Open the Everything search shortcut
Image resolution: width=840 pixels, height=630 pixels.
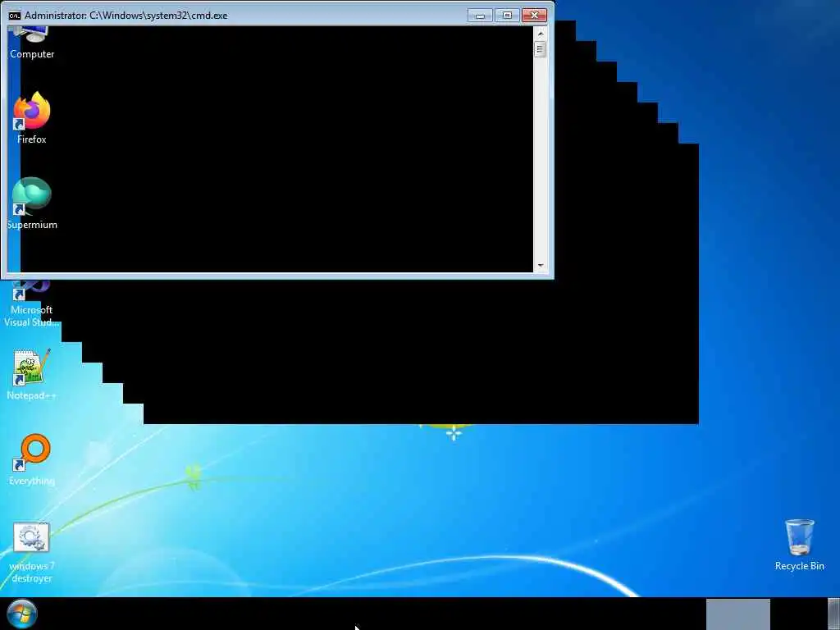tap(32, 459)
